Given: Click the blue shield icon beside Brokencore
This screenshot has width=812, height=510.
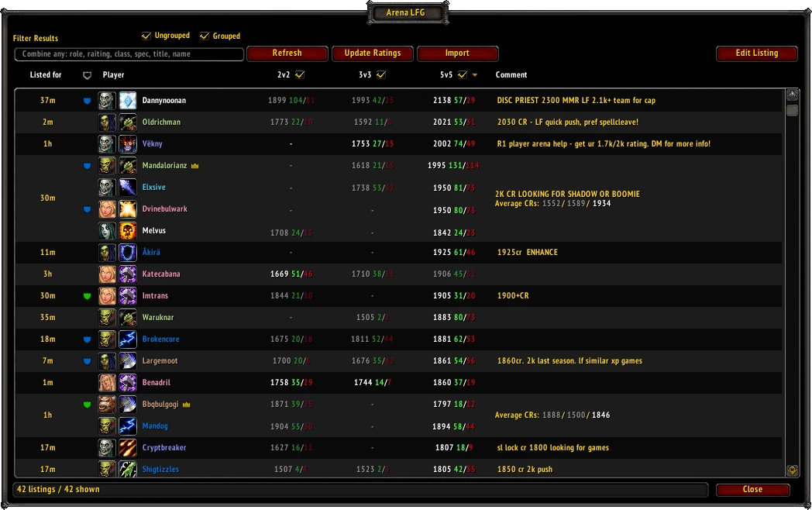Looking at the screenshot, I should (x=87, y=339).
